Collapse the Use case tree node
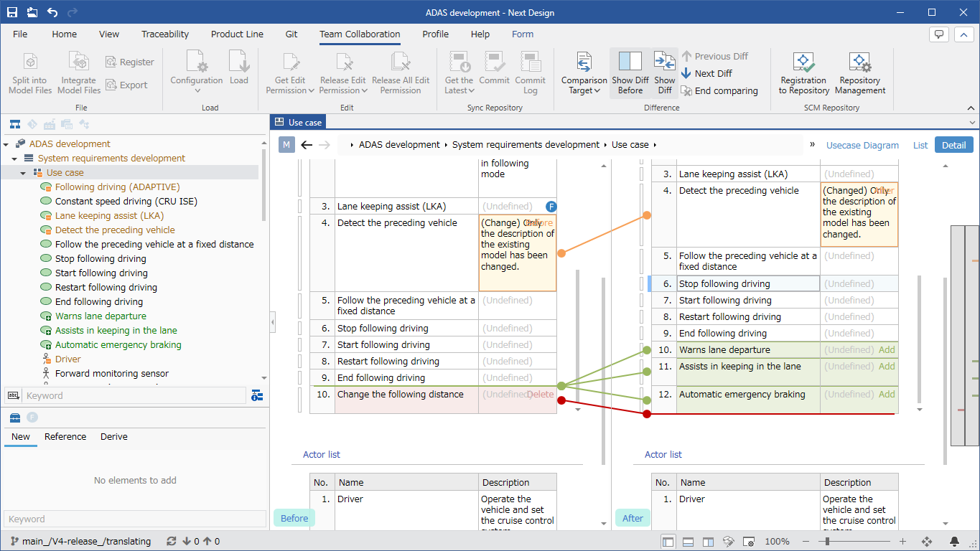The image size is (980, 551). click(x=23, y=173)
